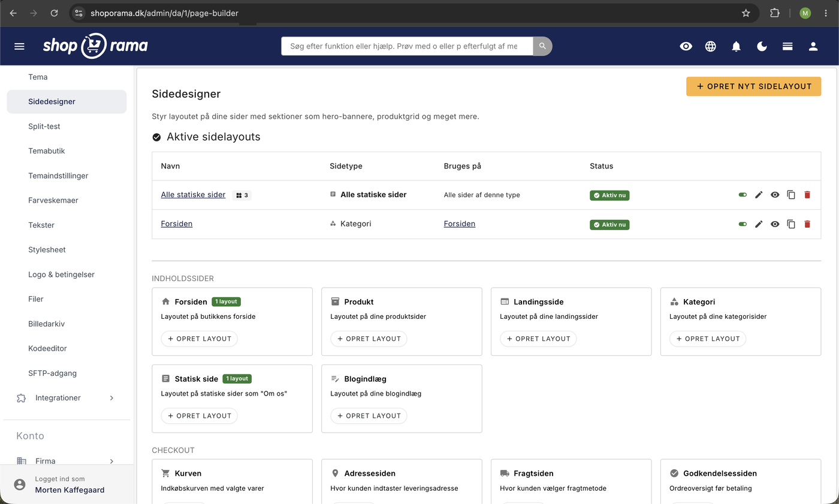This screenshot has width=839, height=504.
Task: Open Forsiden link in Navn column
Action: (x=176, y=224)
